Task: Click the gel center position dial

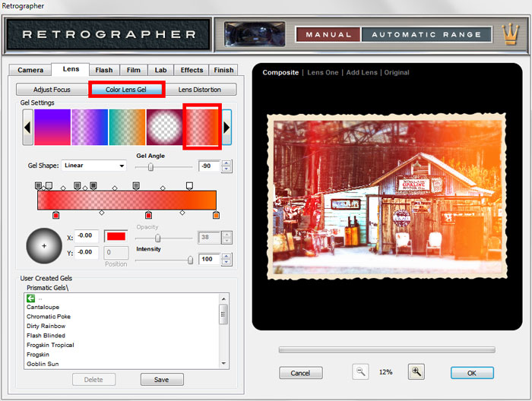Action: pos(44,246)
